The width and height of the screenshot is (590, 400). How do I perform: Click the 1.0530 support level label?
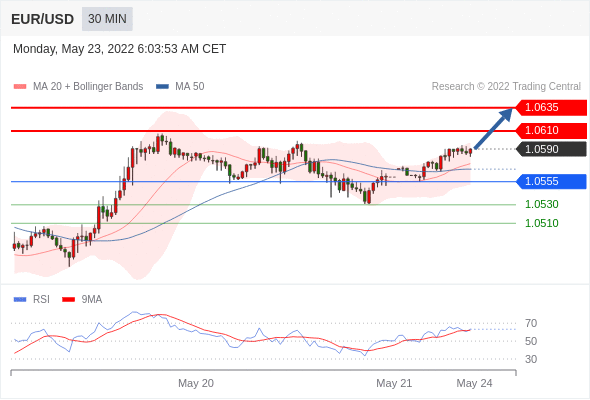click(541, 204)
